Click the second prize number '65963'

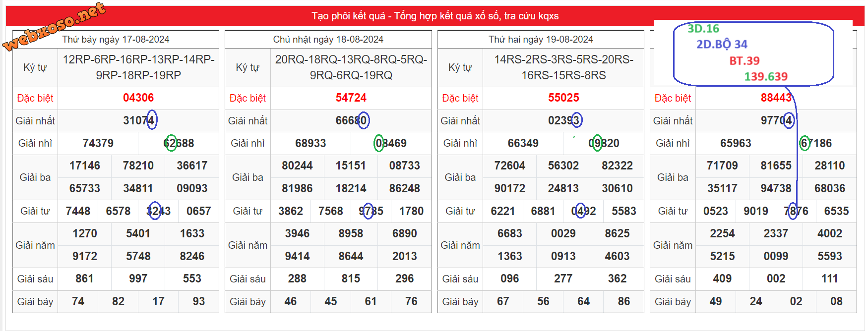click(736, 143)
